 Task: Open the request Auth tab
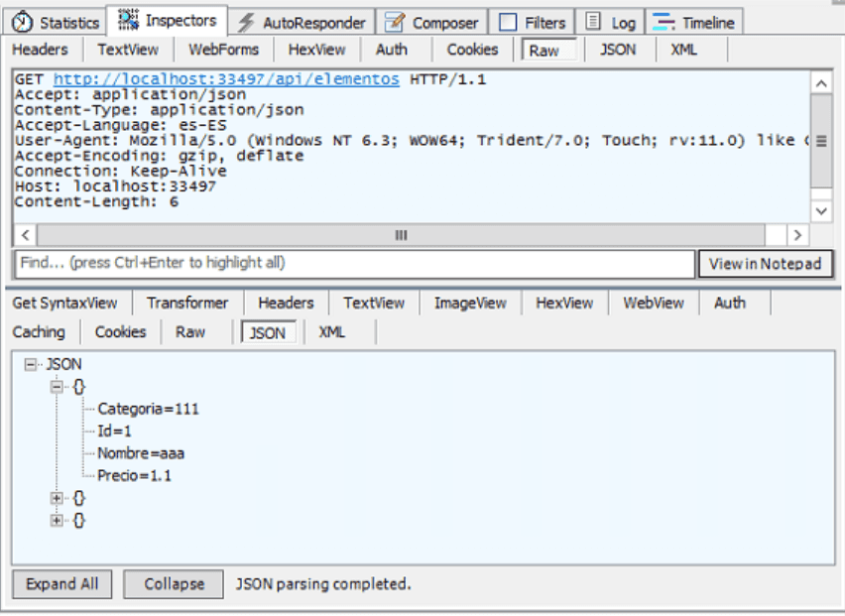point(391,50)
